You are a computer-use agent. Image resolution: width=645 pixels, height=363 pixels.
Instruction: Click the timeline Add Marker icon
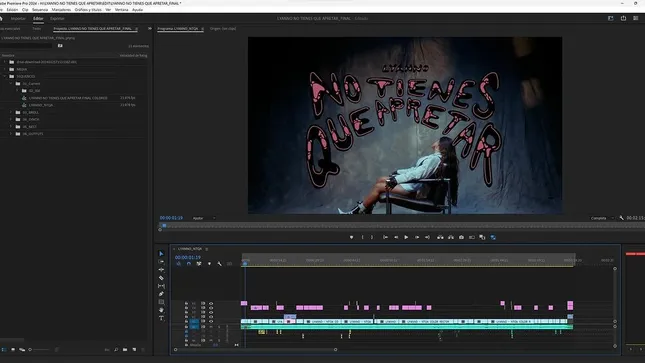coord(209,264)
